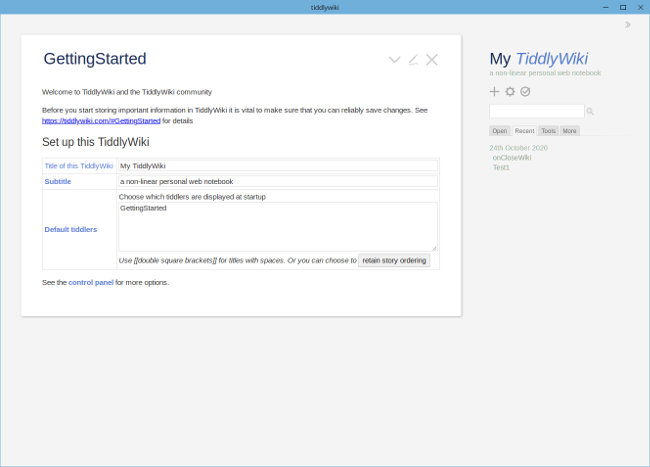The image size is (650, 467).
Task: Close the tiddlywiki window
Action: (x=640, y=7)
